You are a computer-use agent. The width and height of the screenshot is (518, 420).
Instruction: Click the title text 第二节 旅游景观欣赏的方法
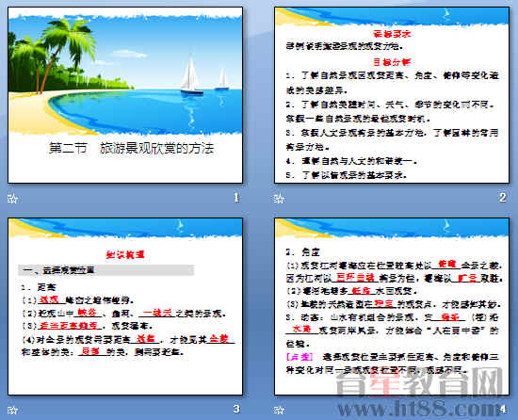coord(132,148)
